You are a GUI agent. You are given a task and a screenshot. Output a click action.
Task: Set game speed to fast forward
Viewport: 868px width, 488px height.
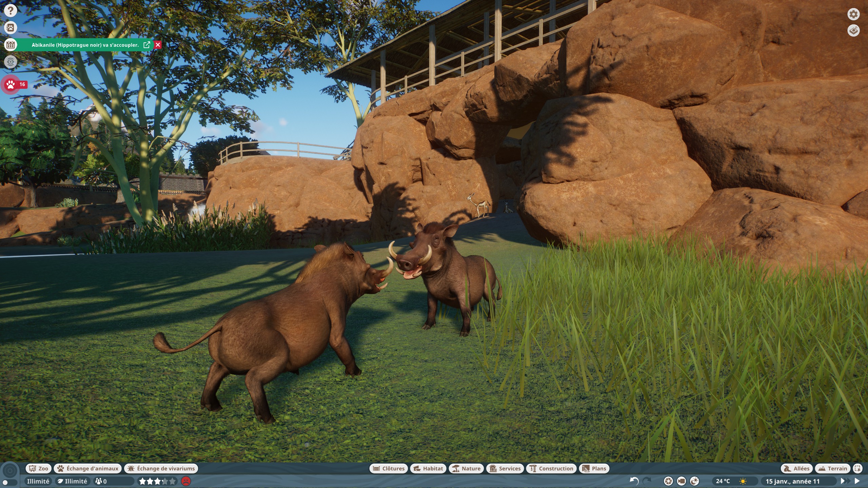pos(845,481)
